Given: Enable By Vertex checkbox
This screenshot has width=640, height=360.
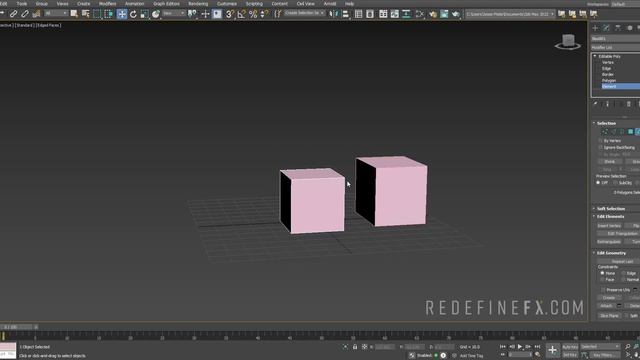Looking at the screenshot, I should (600, 140).
